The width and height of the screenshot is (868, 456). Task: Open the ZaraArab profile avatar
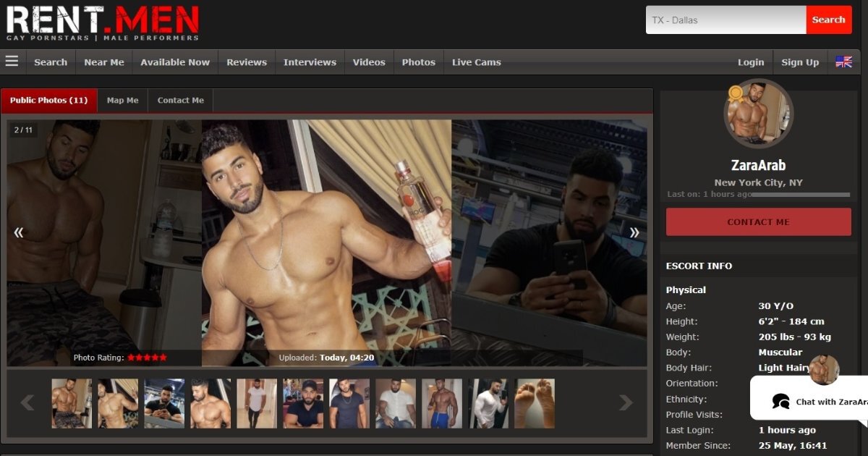758,114
